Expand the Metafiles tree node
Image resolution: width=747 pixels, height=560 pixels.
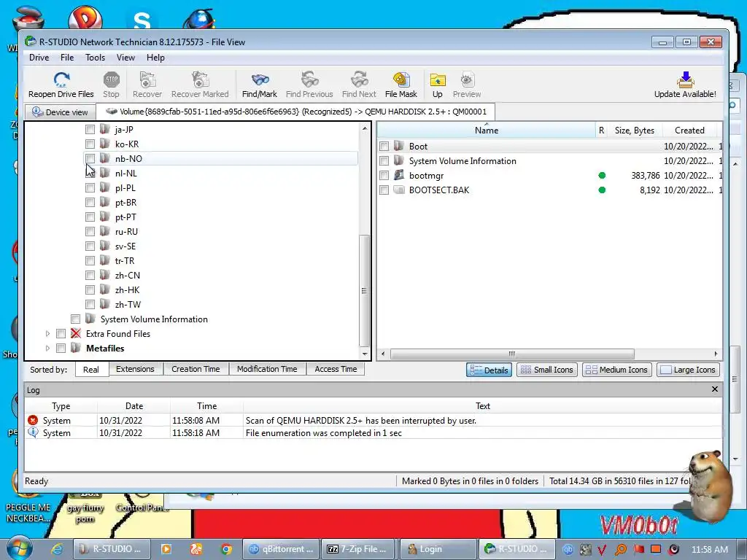click(x=47, y=348)
